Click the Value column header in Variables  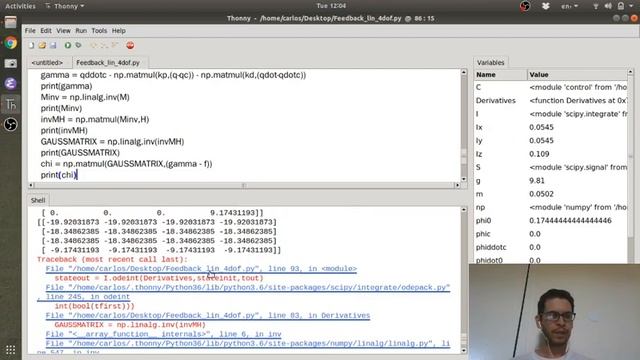pos(577,75)
